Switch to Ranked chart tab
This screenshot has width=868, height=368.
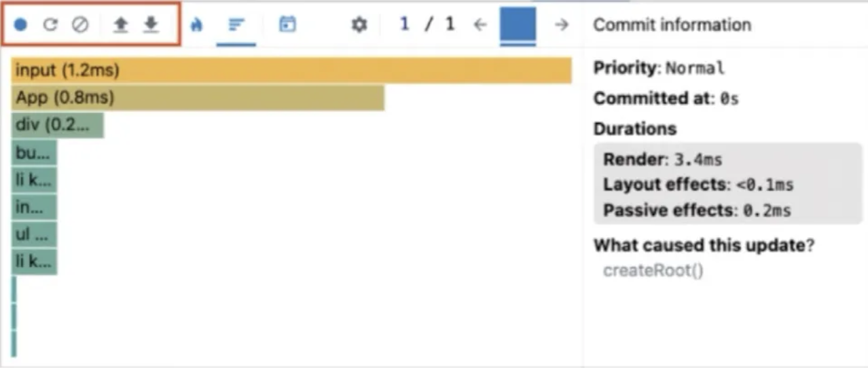[x=236, y=25]
